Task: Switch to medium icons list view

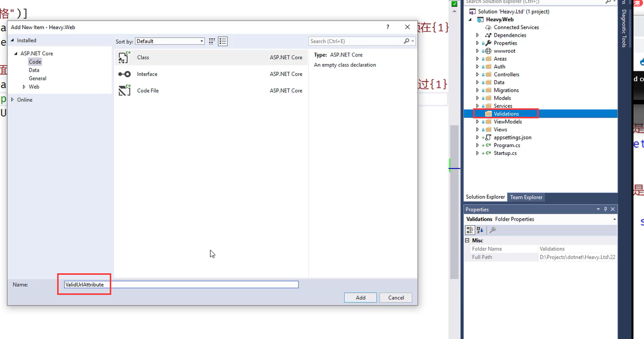Action: [223, 41]
